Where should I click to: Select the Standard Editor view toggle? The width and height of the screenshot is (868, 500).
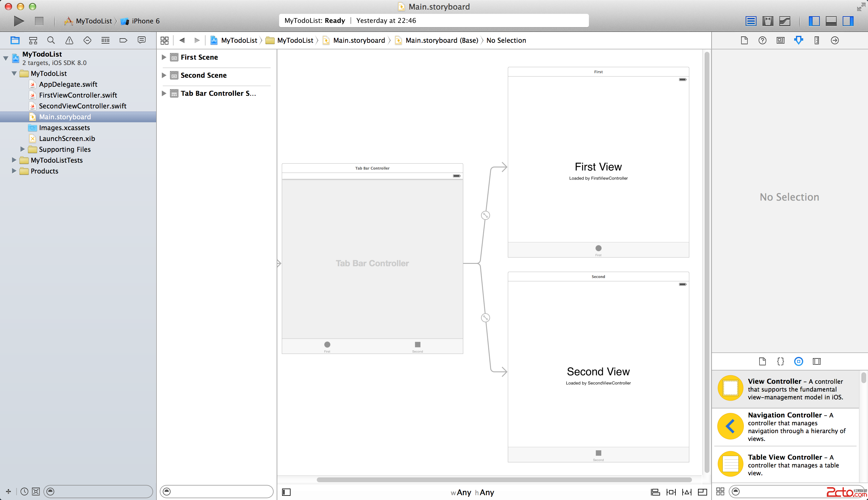coord(750,21)
